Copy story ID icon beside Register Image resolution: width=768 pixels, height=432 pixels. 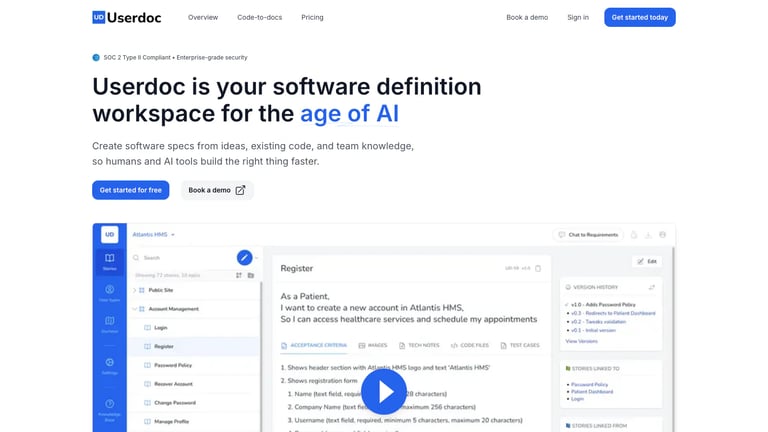coord(538,268)
